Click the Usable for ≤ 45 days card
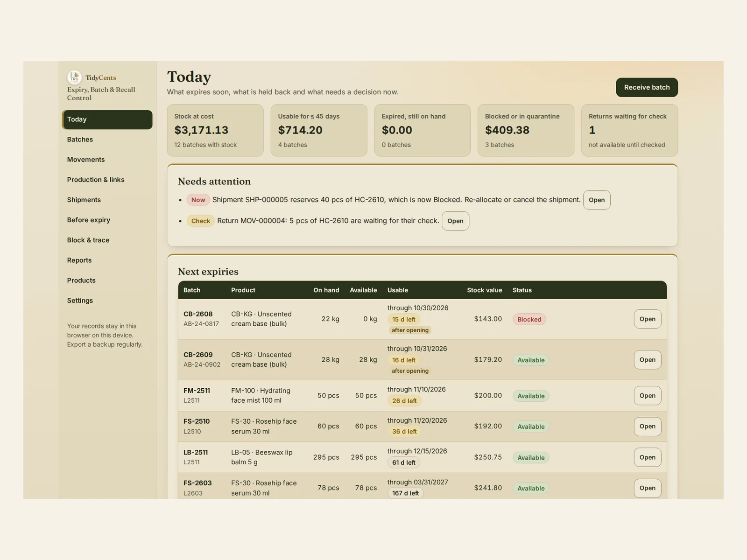The image size is (747, 560). [x=319, y=130]
